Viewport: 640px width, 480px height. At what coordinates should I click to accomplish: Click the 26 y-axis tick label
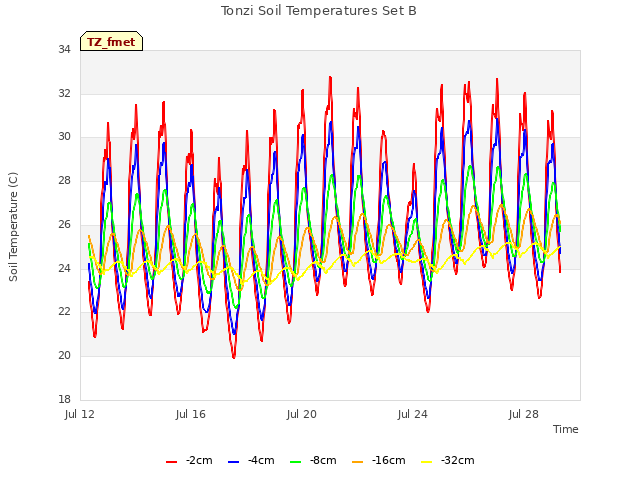tap(64, 224)
